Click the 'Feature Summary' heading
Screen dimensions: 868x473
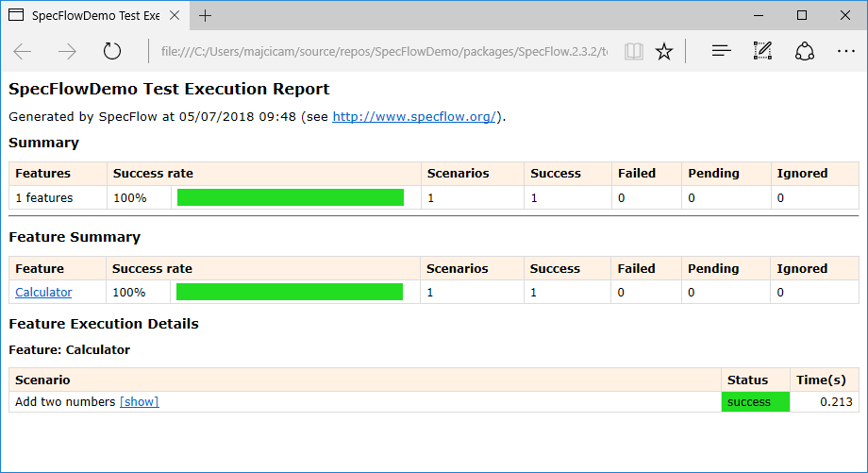tap(75, 237)
